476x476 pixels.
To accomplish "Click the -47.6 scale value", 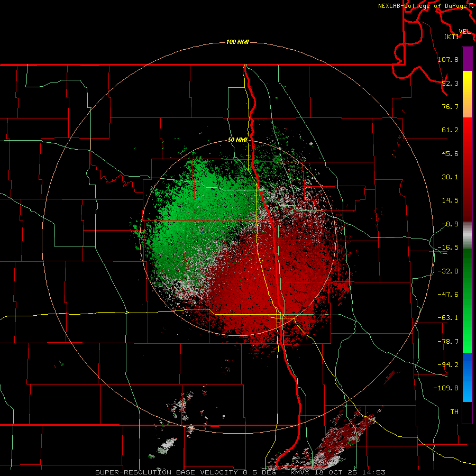I will coord(448,295).
